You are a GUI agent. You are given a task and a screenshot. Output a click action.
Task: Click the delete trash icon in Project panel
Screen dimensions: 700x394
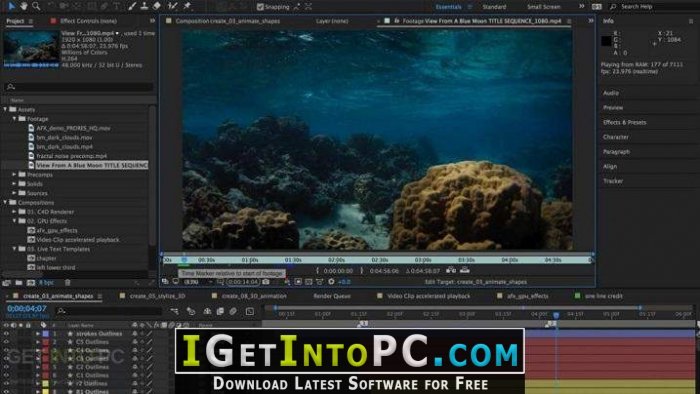coord(68,282)
